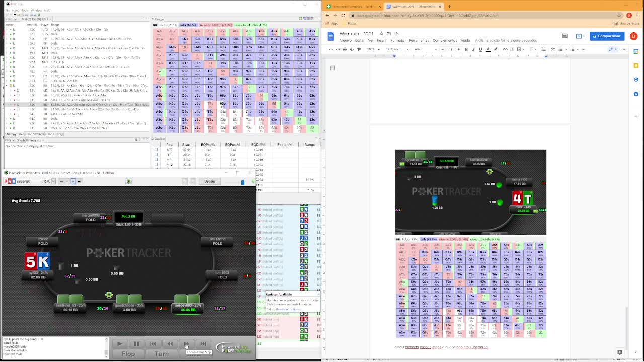This screenshot has width=644, height=362.
Task: Select the AA cell in HRC range grid
Action: [159, 31]
